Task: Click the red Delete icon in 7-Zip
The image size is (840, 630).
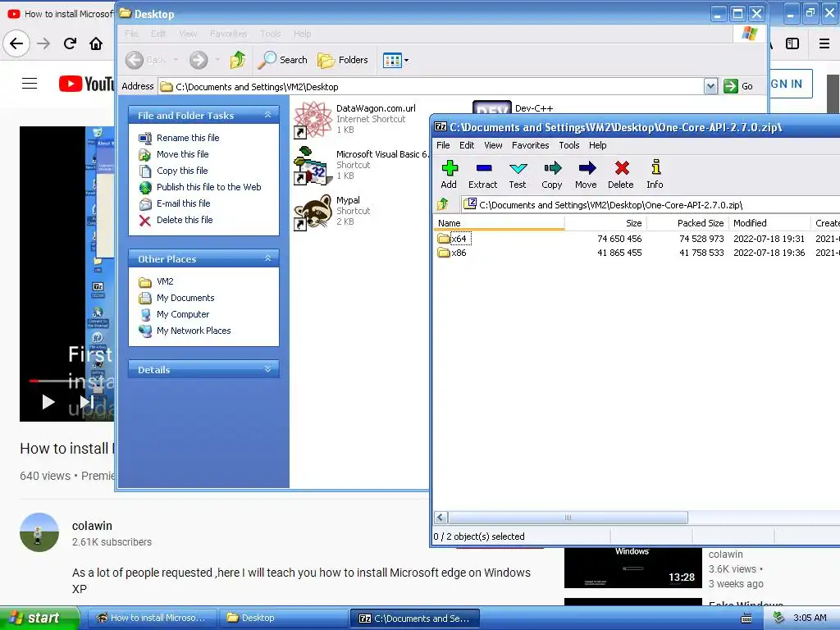Action: coord(621,175)
